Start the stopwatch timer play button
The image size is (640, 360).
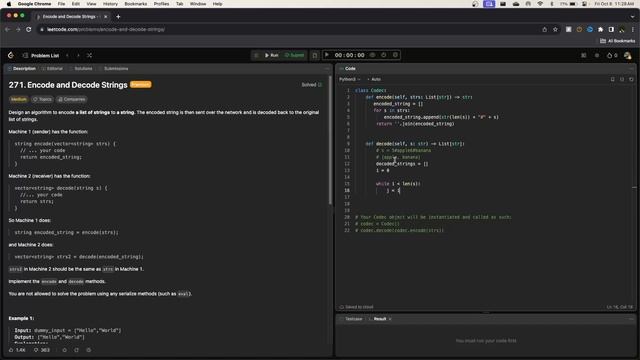(x=327, y=55)
